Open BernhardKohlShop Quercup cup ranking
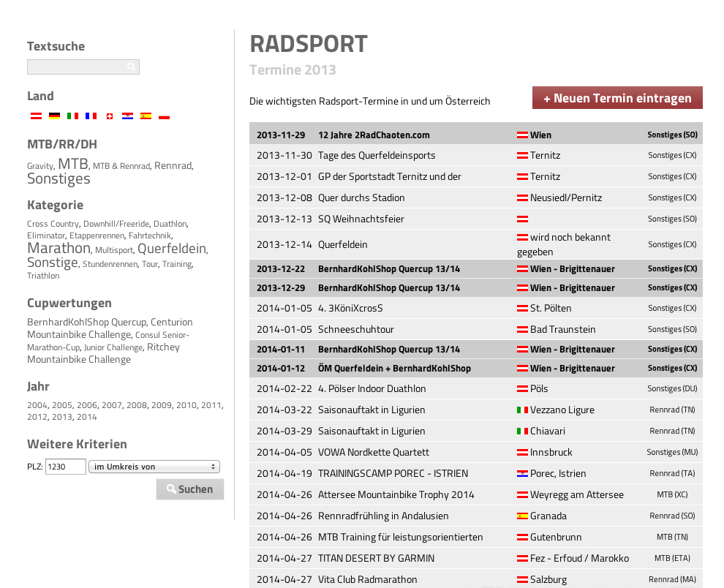Image resolution: width=724 pixels, height=588 pixels. point(87,322)
